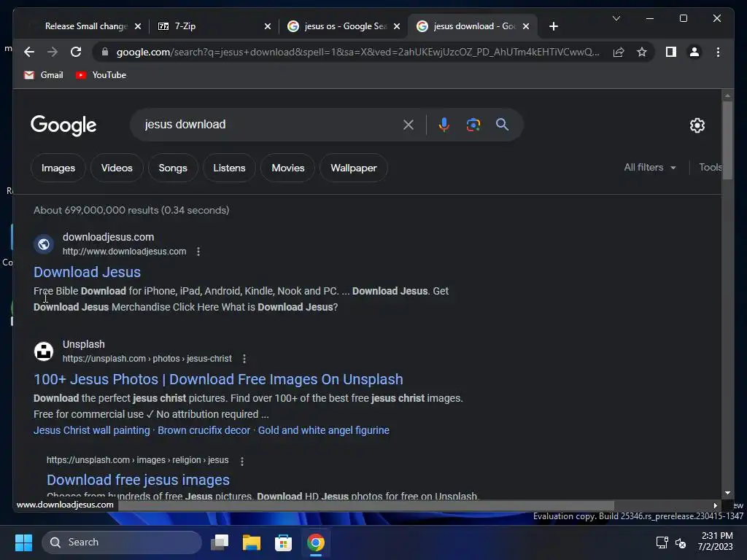Expand tab search chevron
The height and width of the screenshot is (560, 747).
[x=616, y=18]
